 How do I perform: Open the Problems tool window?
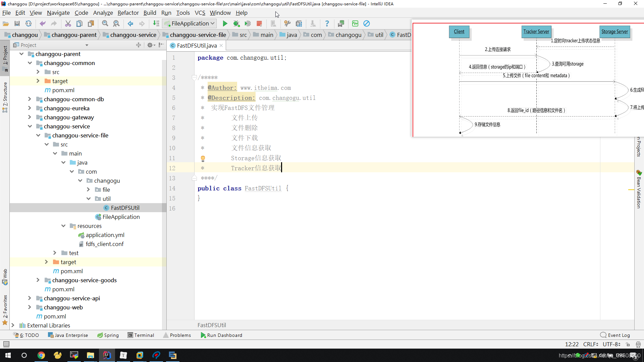coord(177,335)
